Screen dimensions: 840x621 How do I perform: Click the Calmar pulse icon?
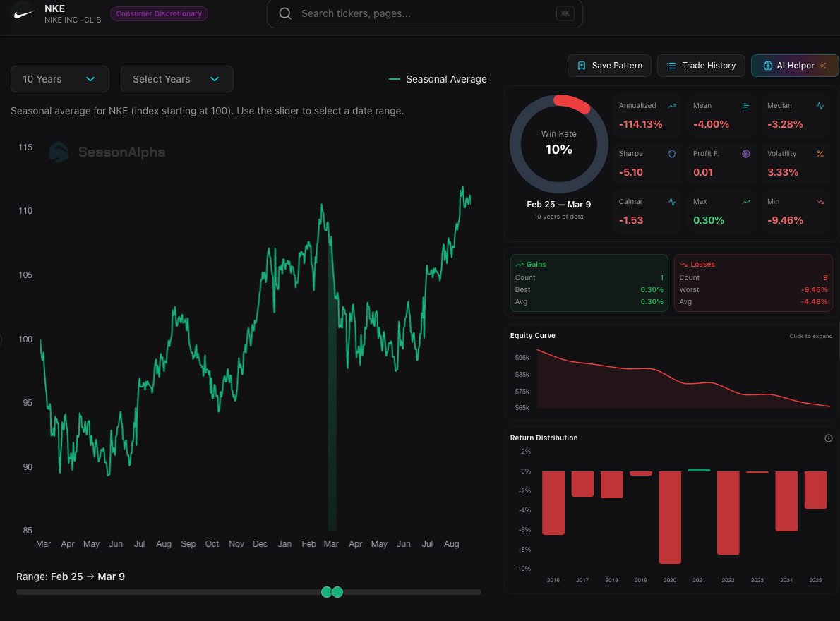[672, 202]
